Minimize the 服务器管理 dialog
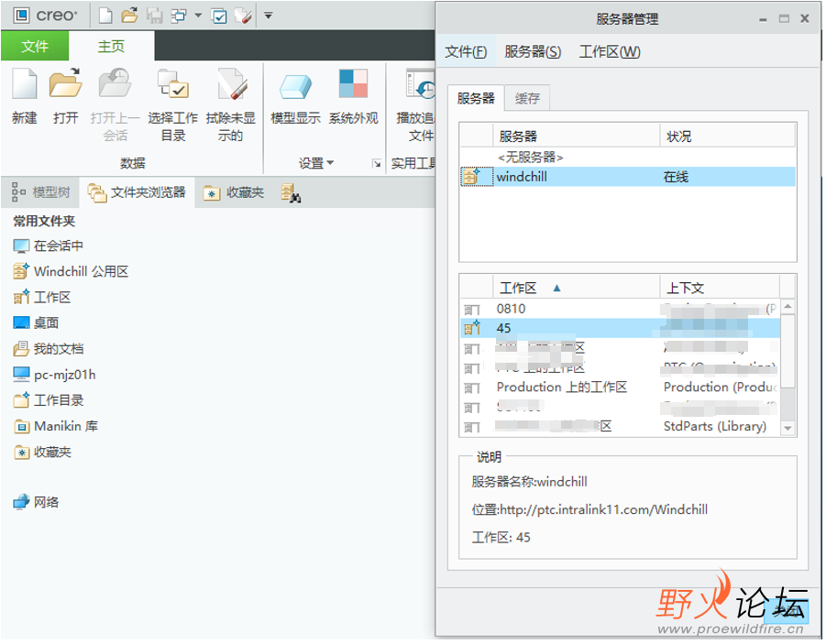 (x=763, y=19)
